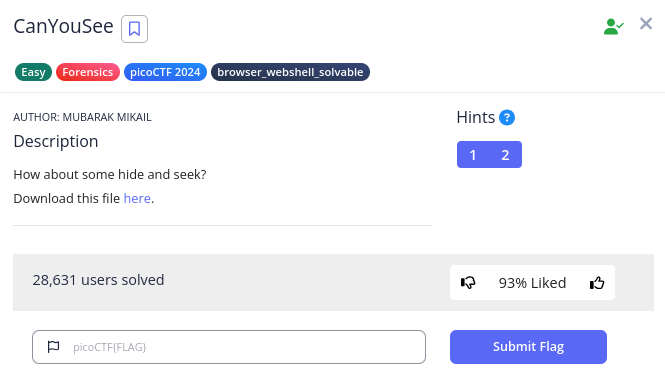Filter by the Forensics category tag

88,72
